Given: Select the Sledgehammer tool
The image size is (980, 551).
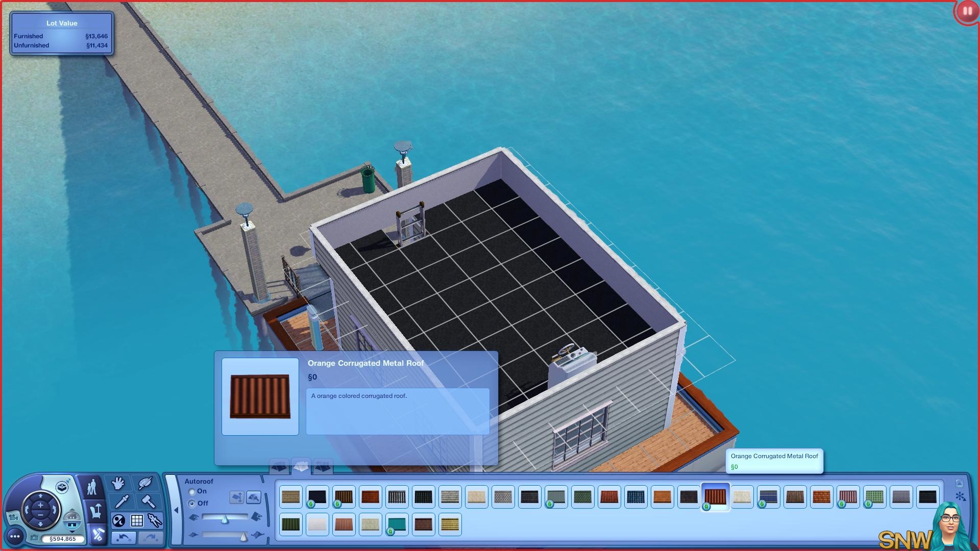Looking at the screenshot, I should click(148, 502).
